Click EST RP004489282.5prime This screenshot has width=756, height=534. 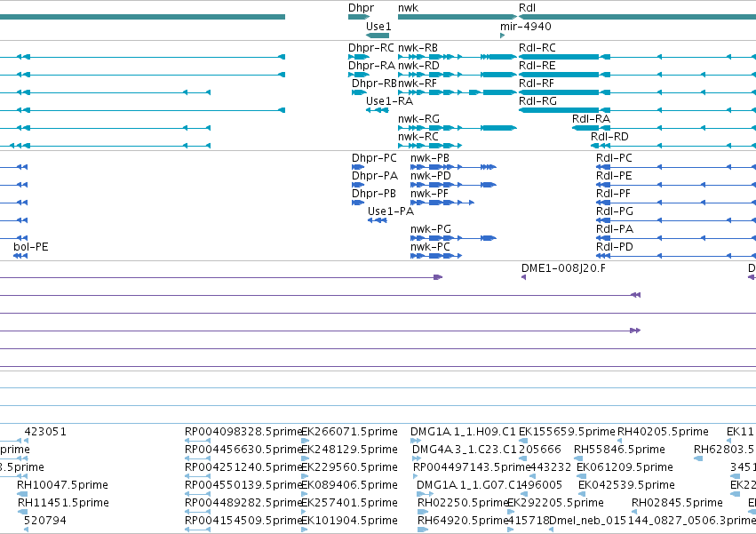pos(243,503)
